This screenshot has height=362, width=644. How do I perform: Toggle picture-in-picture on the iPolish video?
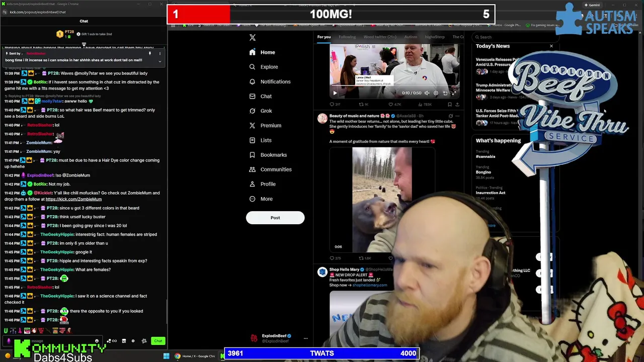click(x=445, y=93)
